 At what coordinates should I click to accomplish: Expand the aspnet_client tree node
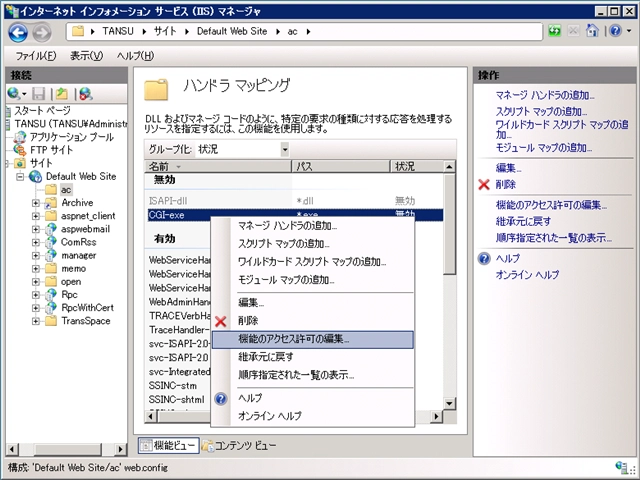pos(36,216)
